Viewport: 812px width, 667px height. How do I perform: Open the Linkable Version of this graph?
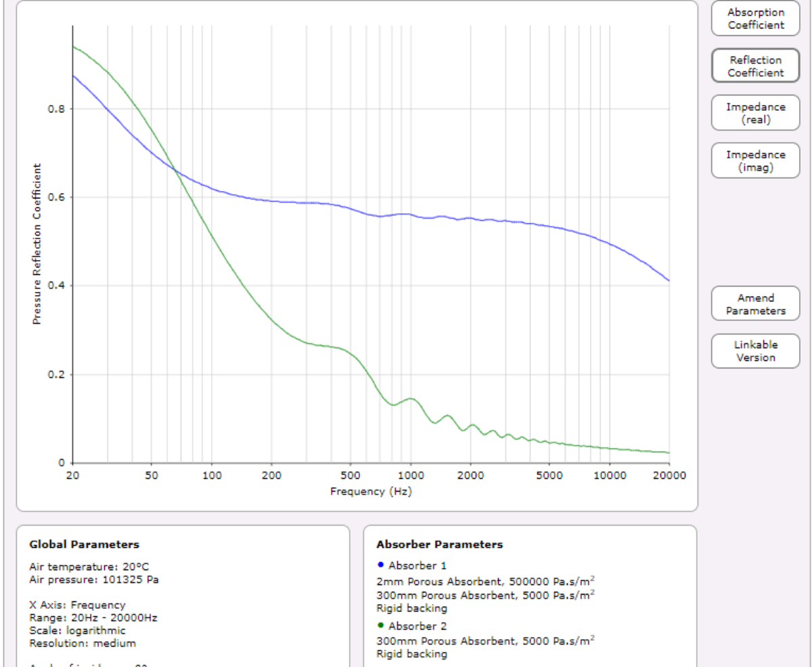coord(755,351)
